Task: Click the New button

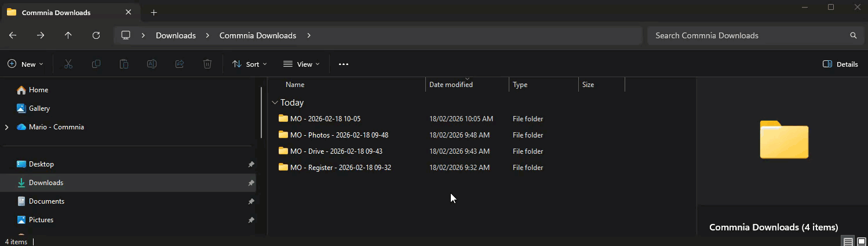Action: pos(25,64)
